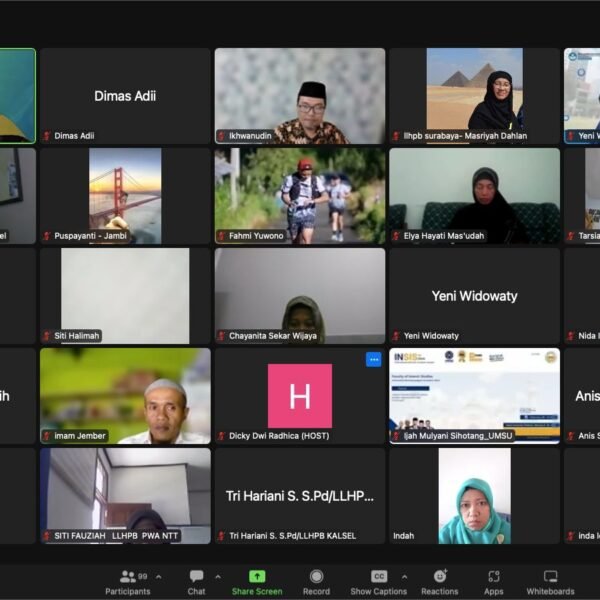Expand the Show Captions options arrow

[x=404, y=576]
